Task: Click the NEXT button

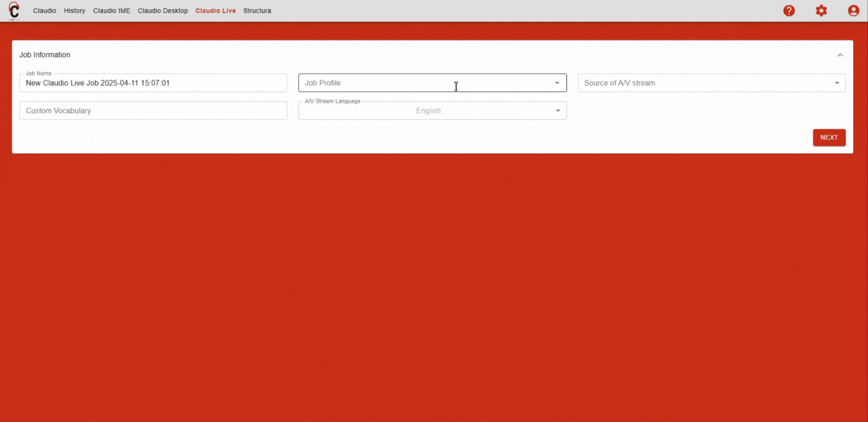Action: tap(829, 138)
